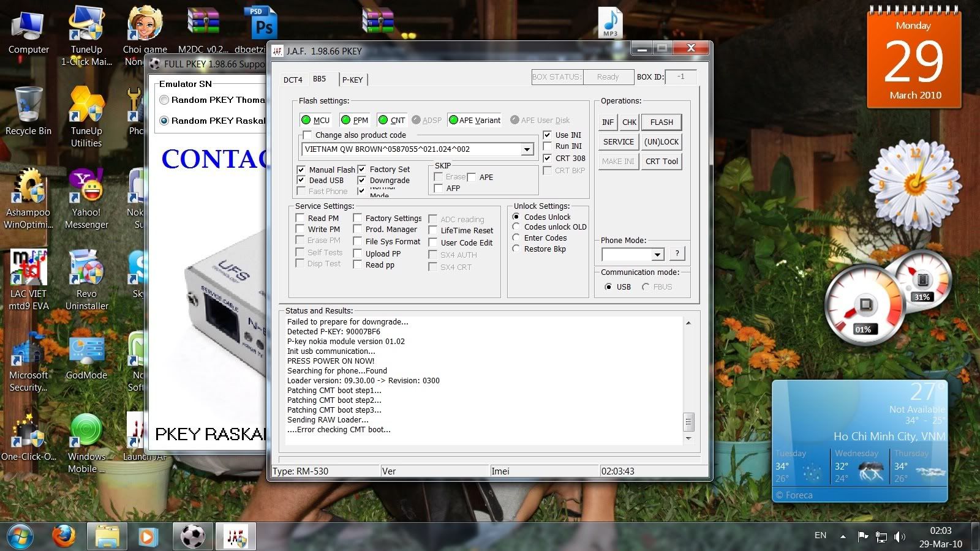Open the Windows Start menu
This screenshot has height=551, width=980.
20,536
